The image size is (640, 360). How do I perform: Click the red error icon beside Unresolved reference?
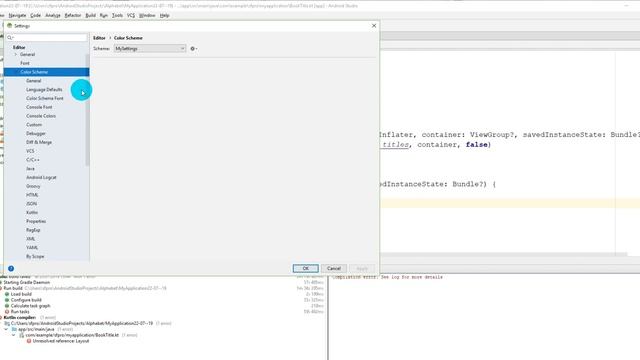(29, 341)
